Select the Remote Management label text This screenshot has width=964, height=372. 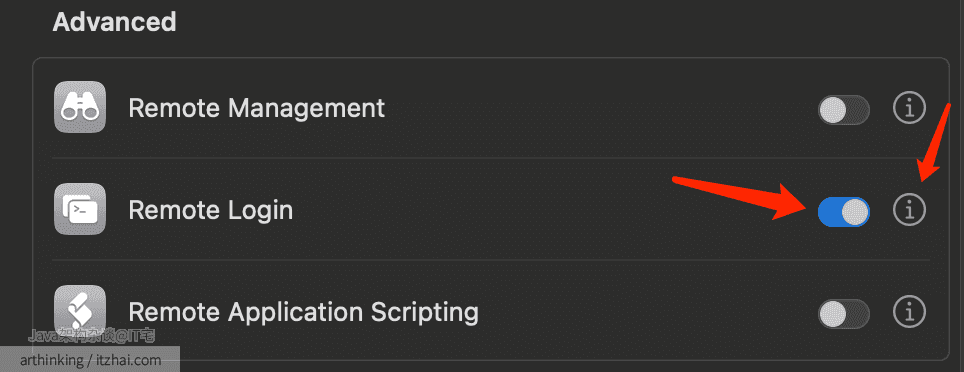coord(256,108)
